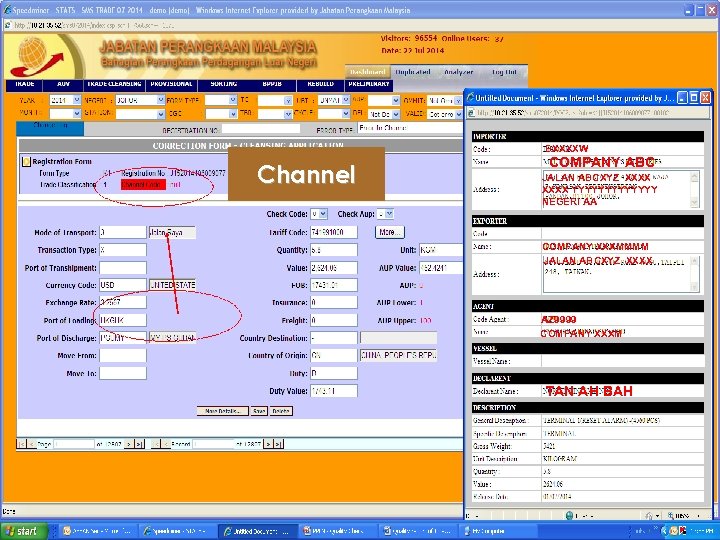
Task: Click the zoom level magnifier in popup status bar
Action: coord(671,516)
